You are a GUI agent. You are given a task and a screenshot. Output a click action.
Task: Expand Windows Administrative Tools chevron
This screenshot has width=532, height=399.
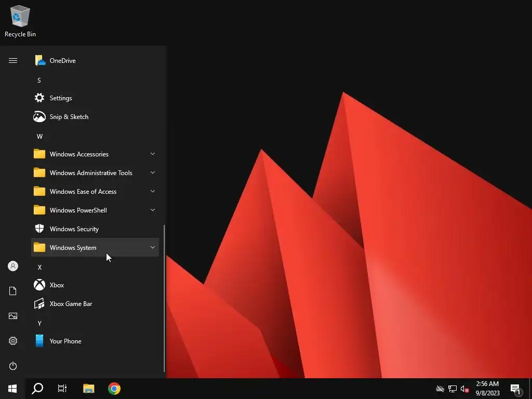pyautogui.click(x=153, y=172)
